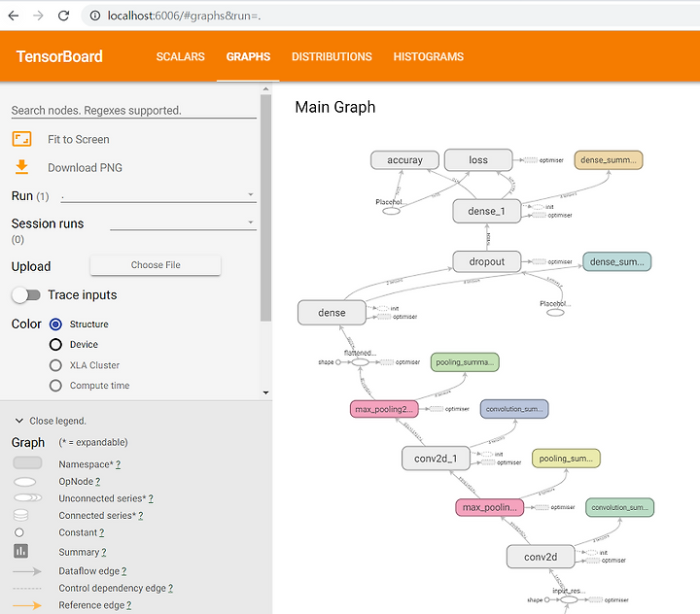Image resolution: width=700 pixels, height=614 pixels.
Task: Select the flattened op node ellipse
Action: pyautogui.click(x=361, y=362)
